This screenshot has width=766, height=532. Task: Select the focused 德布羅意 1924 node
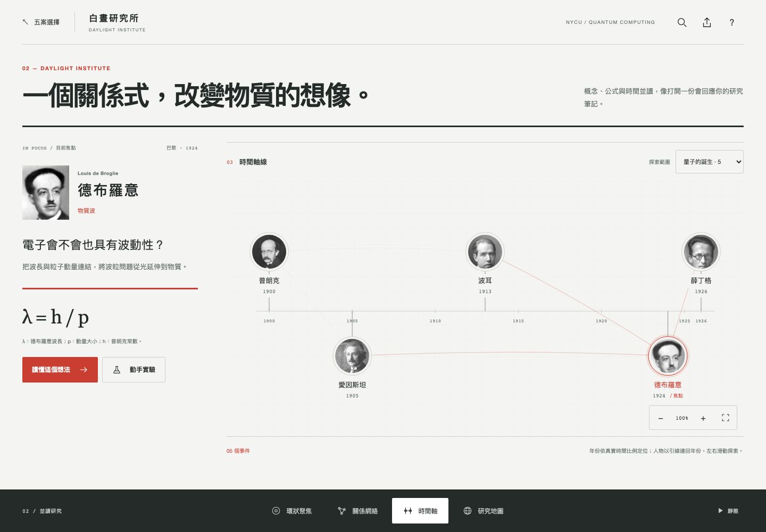click(668, 356)
